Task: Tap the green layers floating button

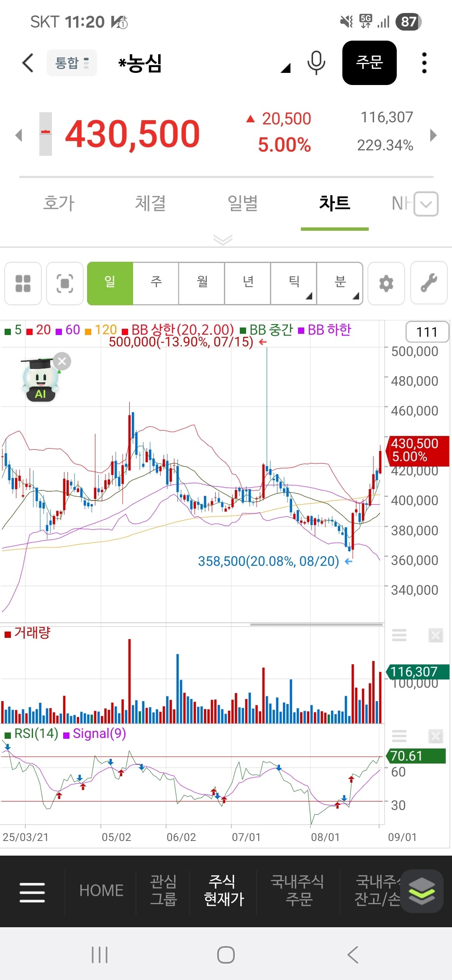Action: (422, 891)
